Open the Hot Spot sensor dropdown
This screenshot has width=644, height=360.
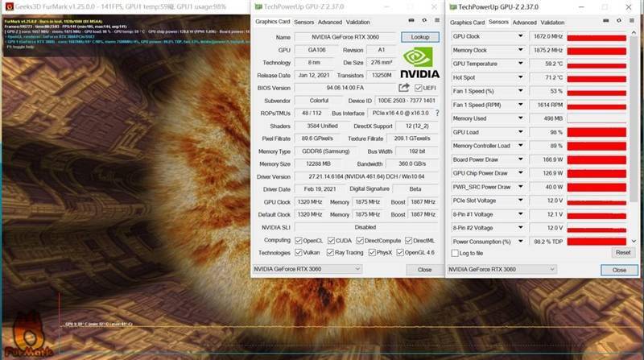tap(520, 77)
